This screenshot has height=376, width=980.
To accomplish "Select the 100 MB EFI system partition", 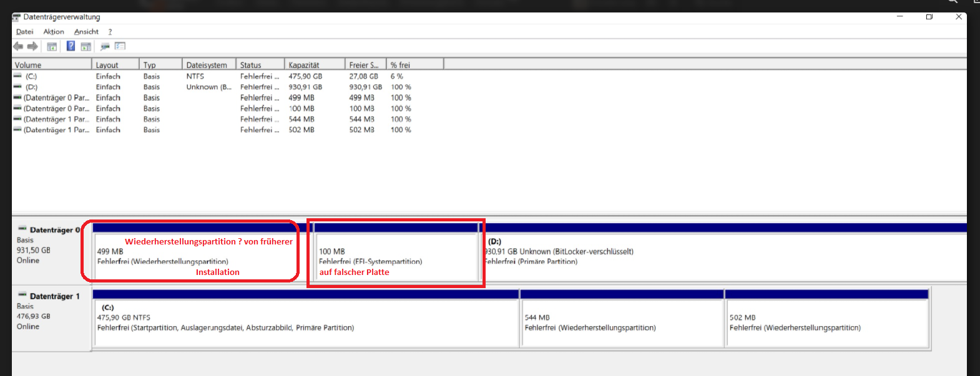I will 397,252.
